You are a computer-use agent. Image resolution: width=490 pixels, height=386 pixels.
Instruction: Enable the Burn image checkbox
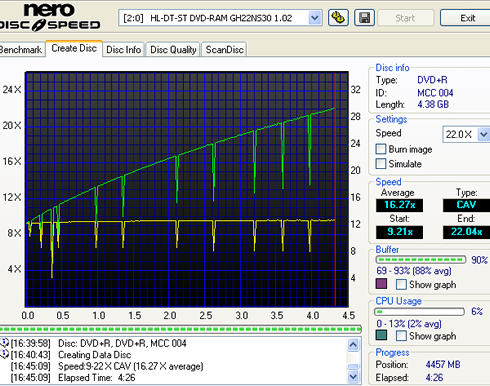381,149
